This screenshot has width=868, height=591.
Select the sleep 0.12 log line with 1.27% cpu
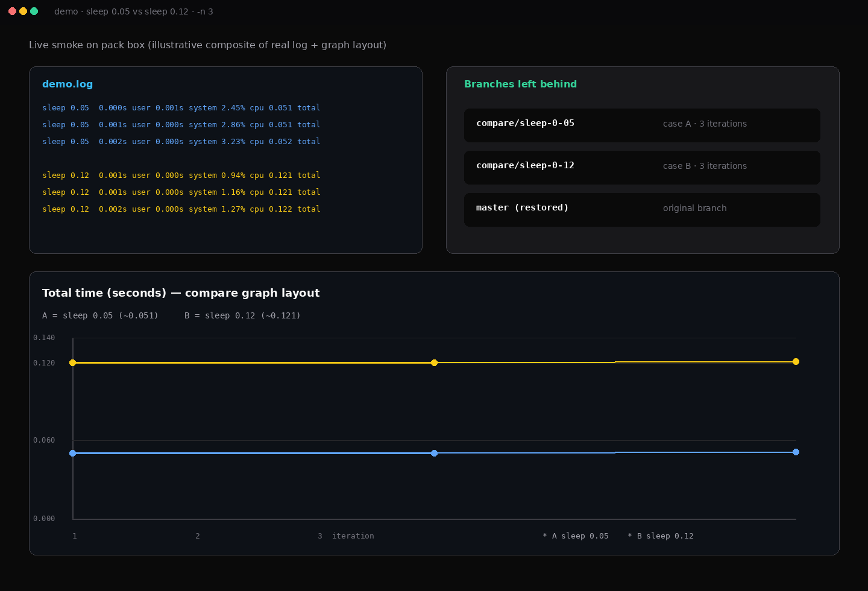pyautogui.click(x=181, y=209)
